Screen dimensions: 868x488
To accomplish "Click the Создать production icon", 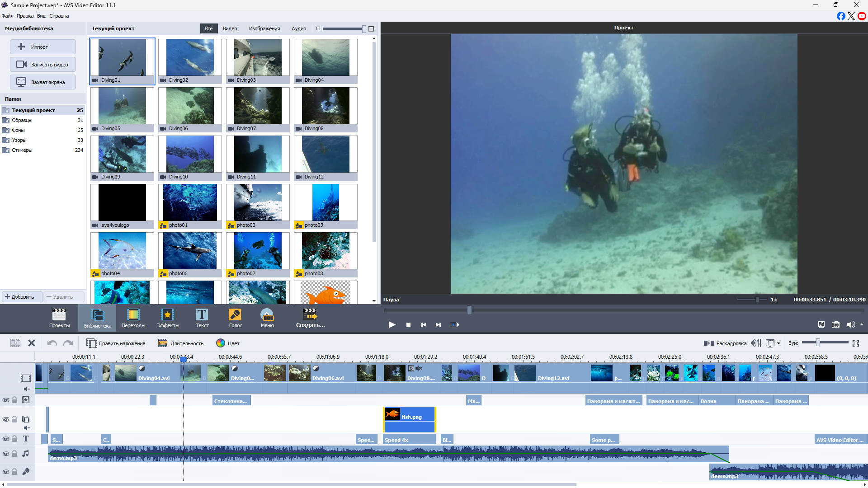I will coord(310,318).
